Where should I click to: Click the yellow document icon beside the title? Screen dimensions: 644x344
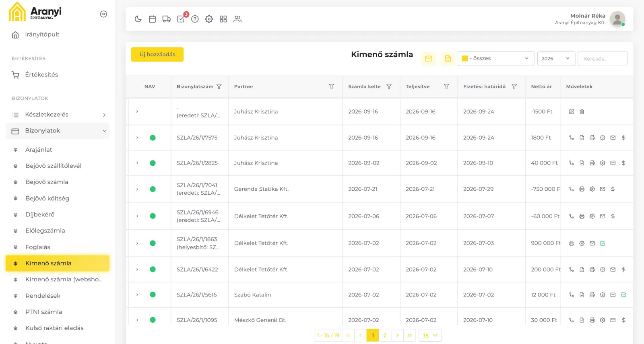[448, 58]
